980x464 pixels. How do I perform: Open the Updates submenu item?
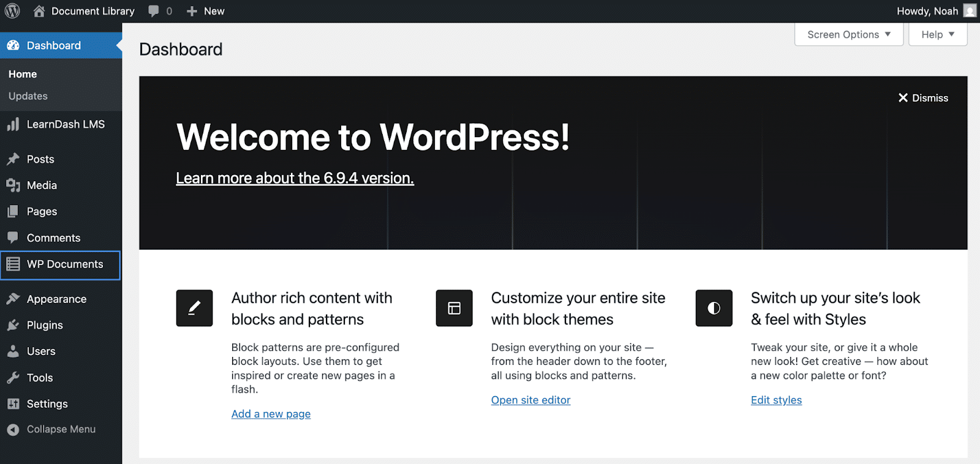point(28,96)
